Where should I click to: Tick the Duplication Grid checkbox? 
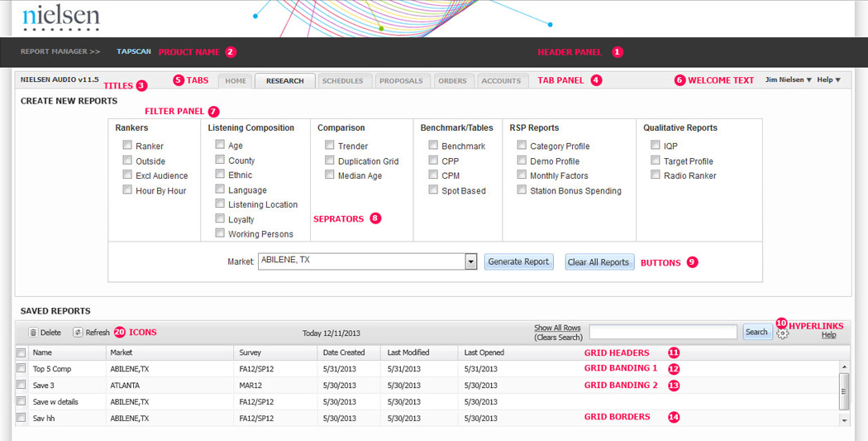[x=329, y=161]
